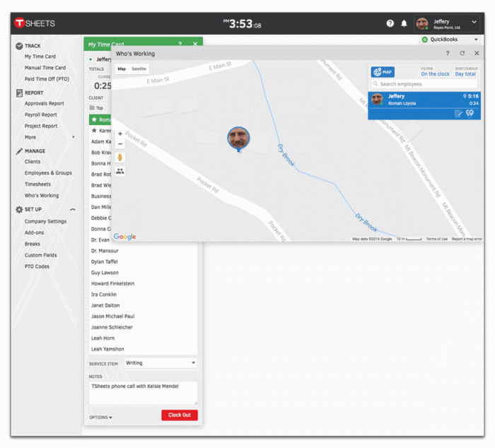
Task: Open the On the clock filter
Action: [x=435, y=73]
